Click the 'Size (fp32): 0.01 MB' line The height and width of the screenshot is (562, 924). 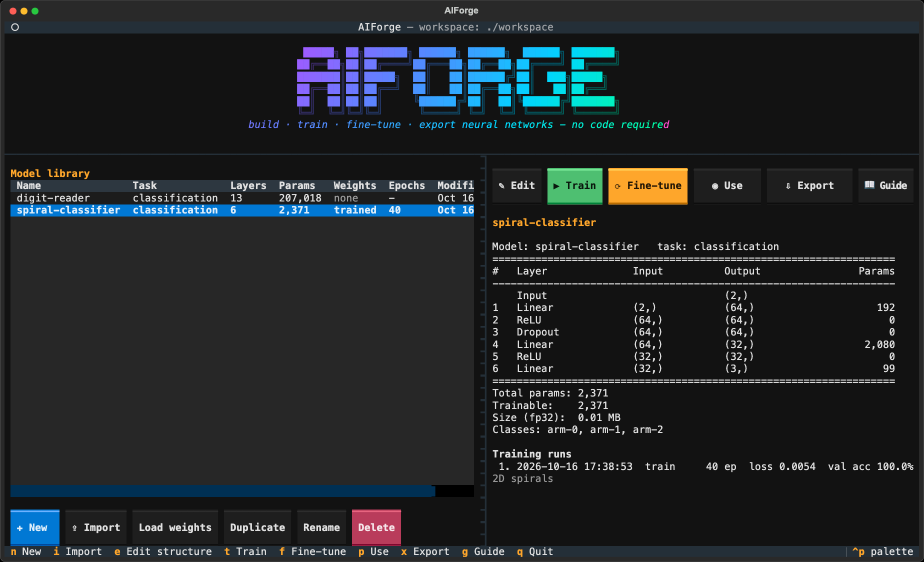[x=556, y=417]
